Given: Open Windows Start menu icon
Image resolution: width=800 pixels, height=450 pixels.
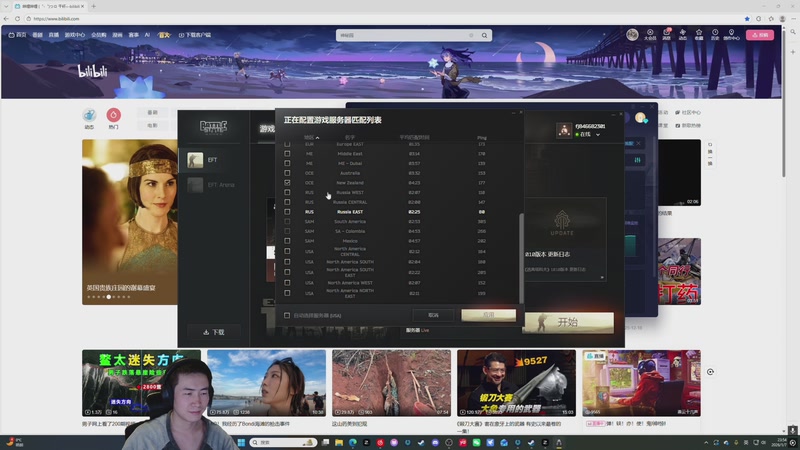Looking at the screenshot, I should point(241,442).
